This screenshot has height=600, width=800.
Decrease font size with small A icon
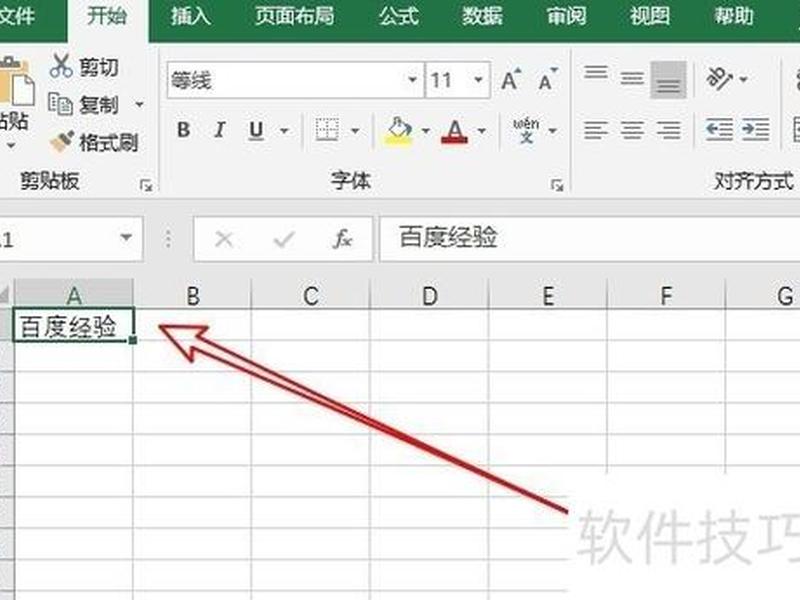pos(547,80)
